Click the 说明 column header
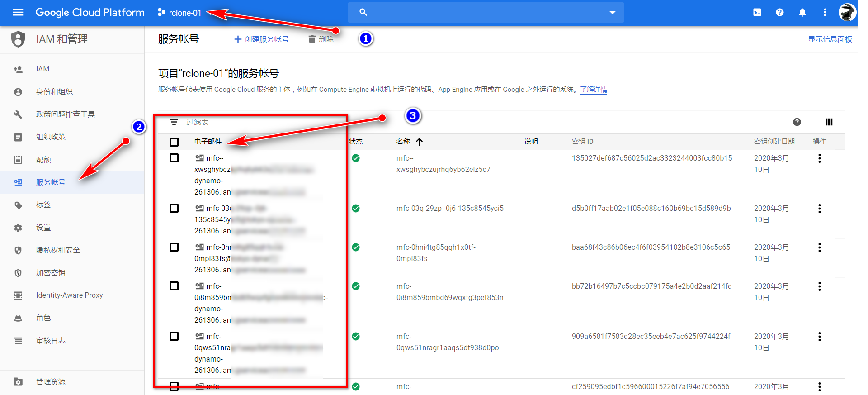Image resolution: width=868 pixels, height=395 pixels. [531, 142]
